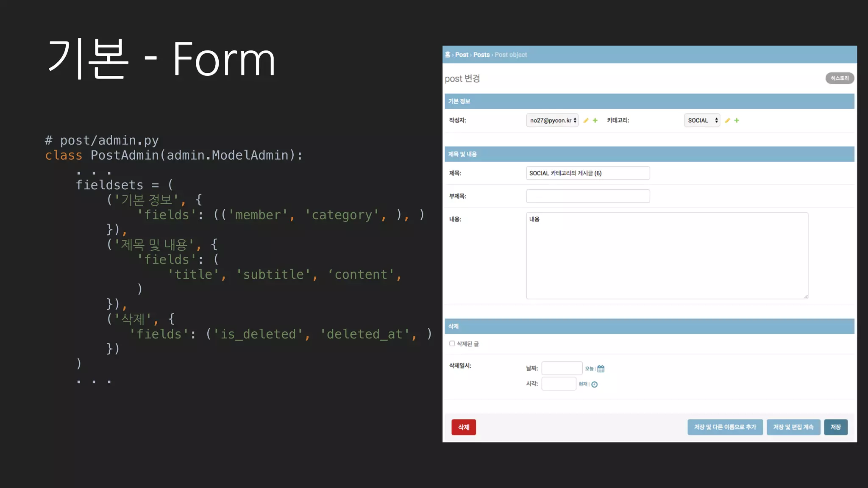This screenshot has height=488, width=868.
Task: Click the pencil icon next to 작성자 dropdown
Action: [x=586, y=121]
